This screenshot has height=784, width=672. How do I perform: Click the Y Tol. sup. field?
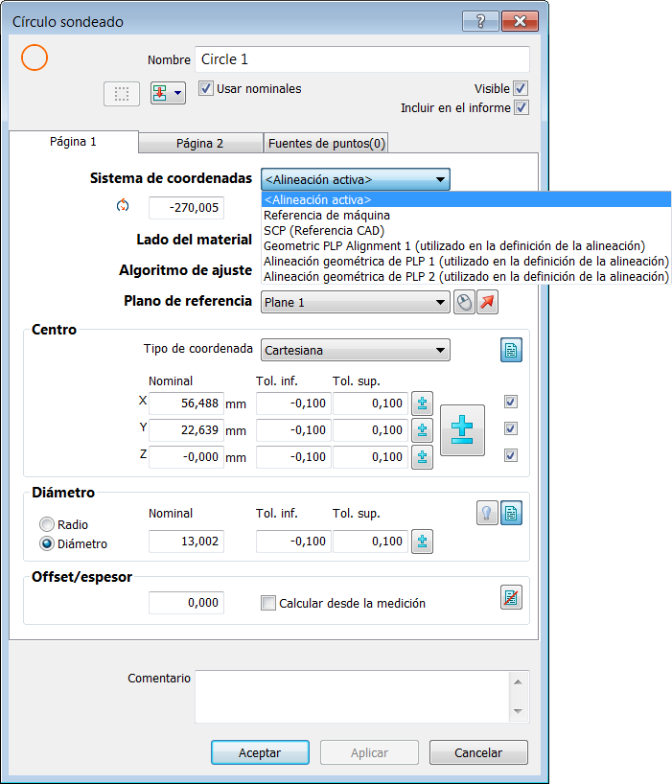370,430
